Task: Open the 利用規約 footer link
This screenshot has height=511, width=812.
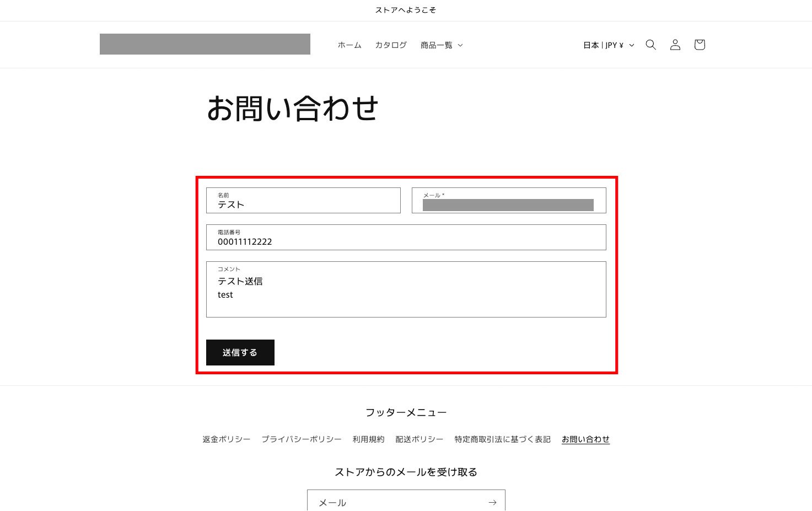Action: pos(368,439)
